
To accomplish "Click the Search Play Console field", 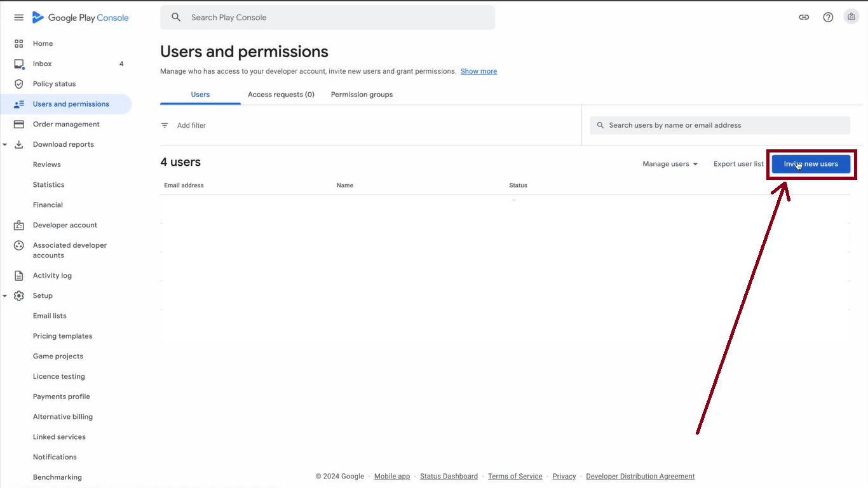I will point(327,18).
